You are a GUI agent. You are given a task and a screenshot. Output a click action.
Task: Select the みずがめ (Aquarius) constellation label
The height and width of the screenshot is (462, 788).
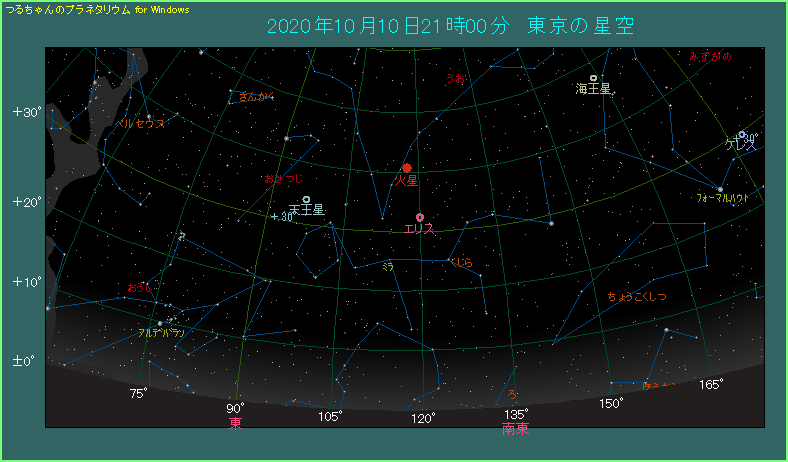709,57
